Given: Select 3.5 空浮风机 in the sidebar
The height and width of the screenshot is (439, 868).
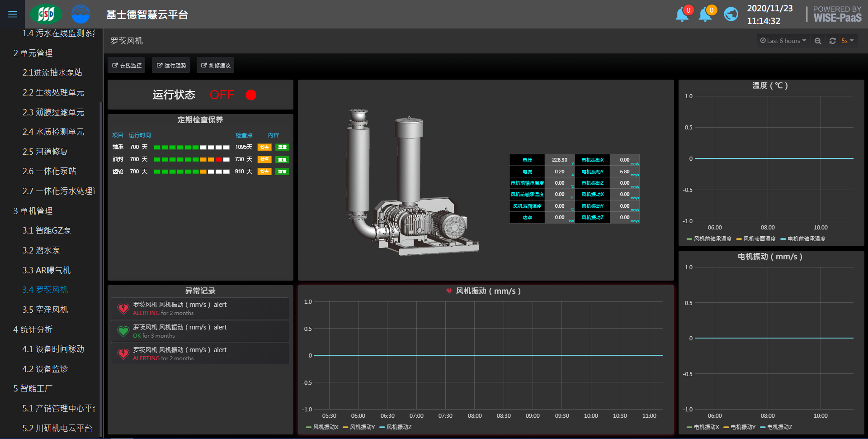Looking at the screenshot, I should tap(45, 310).
